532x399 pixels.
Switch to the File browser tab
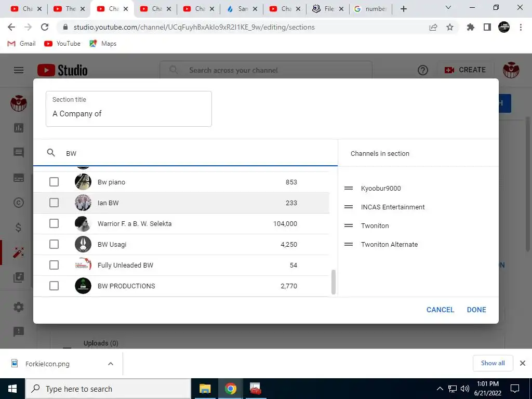click(x=328, y=9)
